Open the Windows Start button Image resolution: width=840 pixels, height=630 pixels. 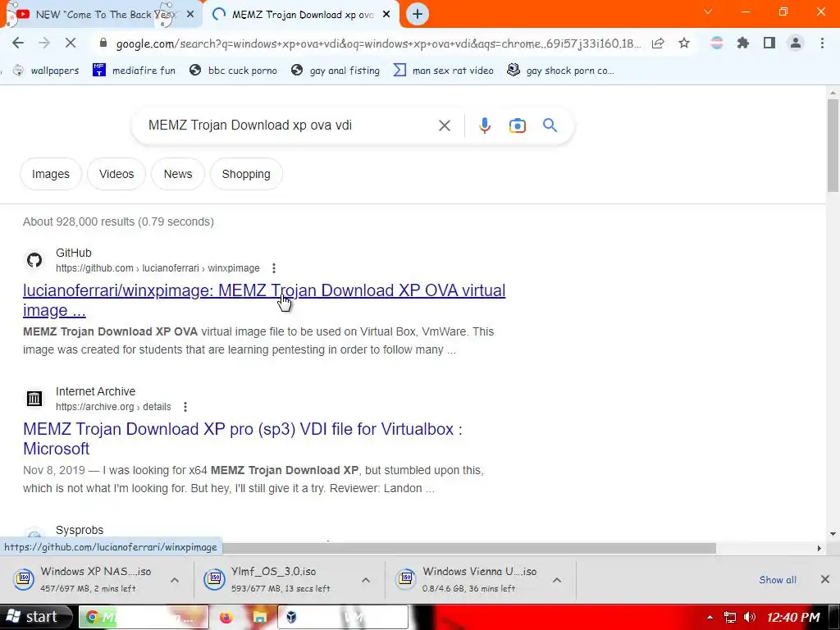click(34, 617)
